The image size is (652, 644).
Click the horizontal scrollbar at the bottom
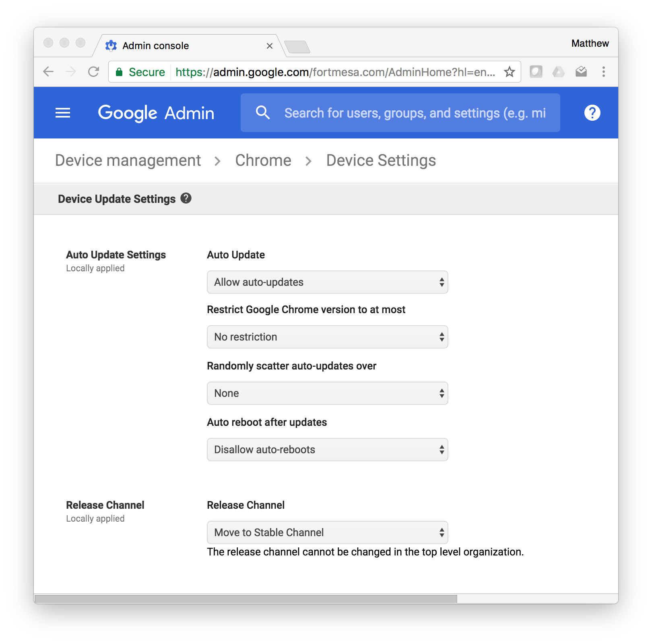[246, 599]
